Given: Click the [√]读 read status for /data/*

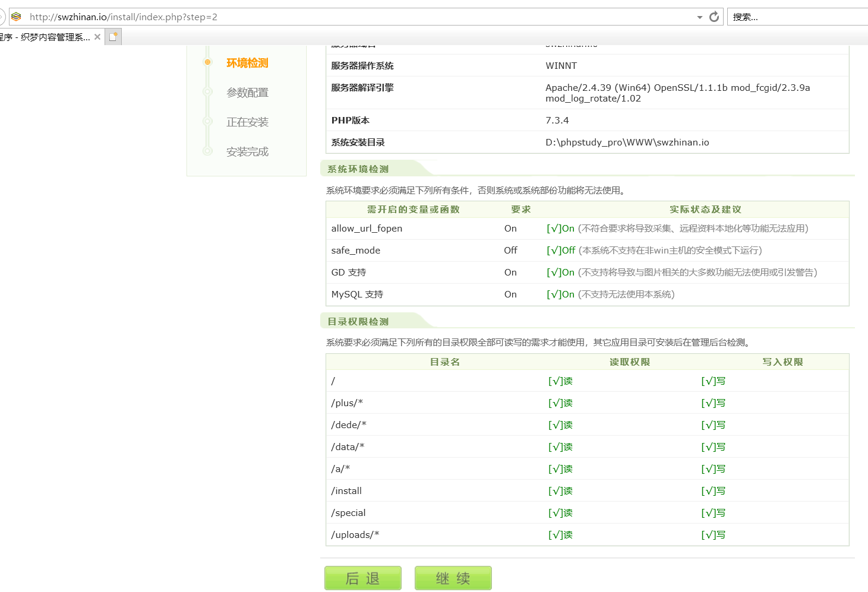Looking at the screenshot, I should tap(560, 447).
